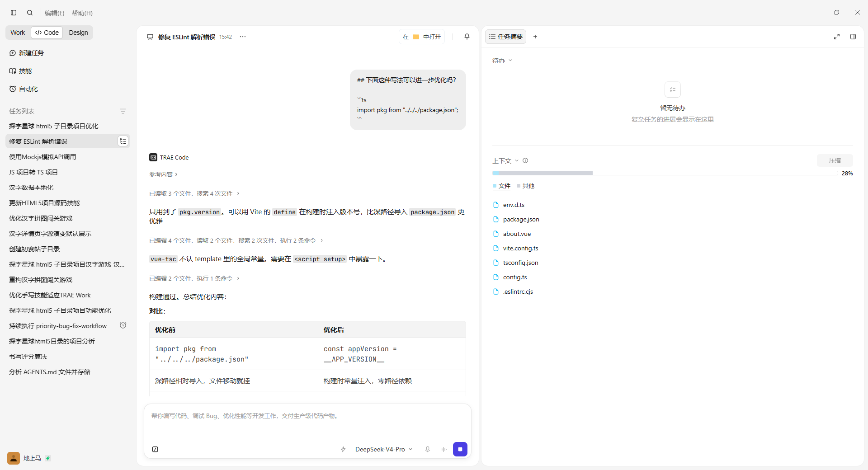868x470 pixels.
Task: Open task 分析 AGENTS.md 文件并存储
Action: tap(68, 372)
